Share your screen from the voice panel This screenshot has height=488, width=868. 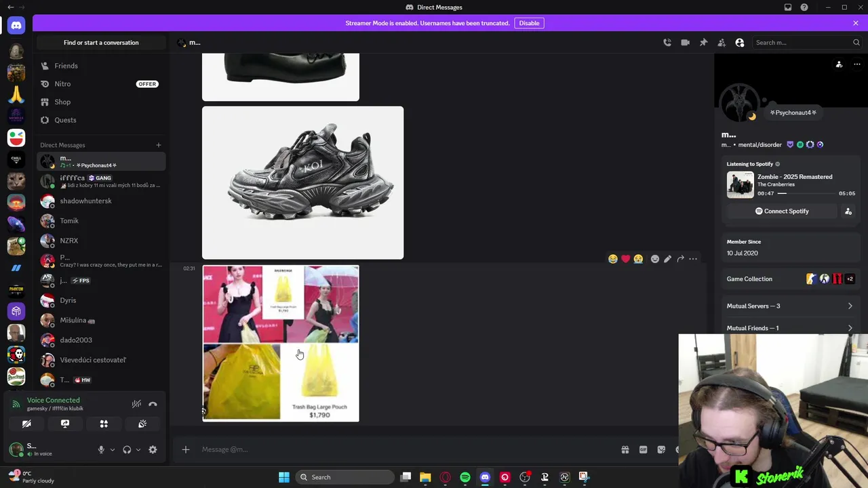point(65,424)
